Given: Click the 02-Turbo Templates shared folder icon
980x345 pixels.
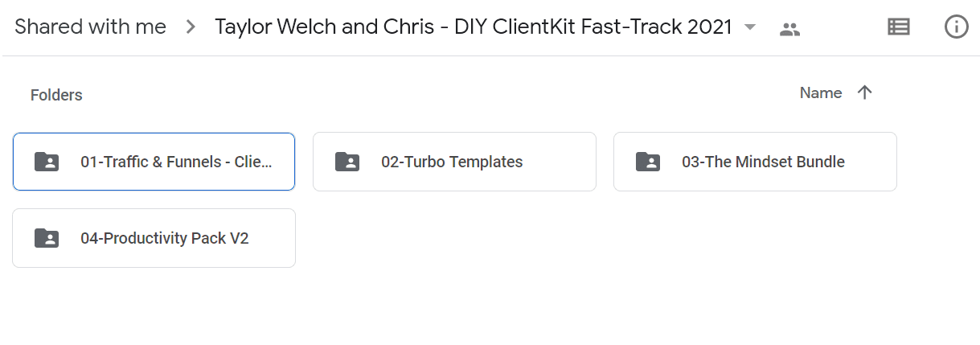Looking at the screenshot, I should (347, 162).
